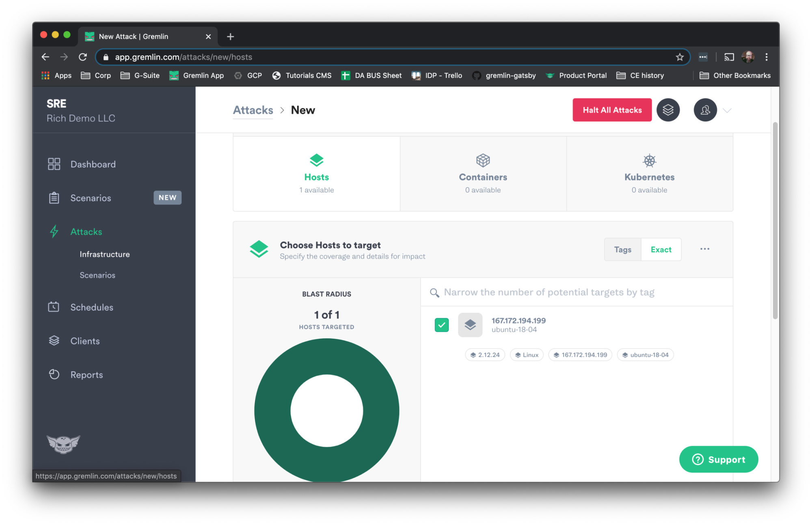Click the Halt All Attacks button
The height and width of the screenshot is (525, 812).
tap(612, 110)
